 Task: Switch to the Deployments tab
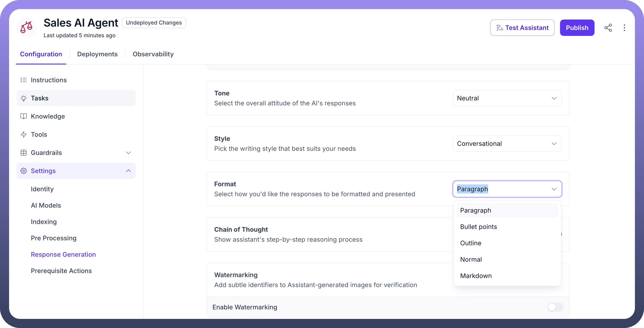tap(97, 54)
